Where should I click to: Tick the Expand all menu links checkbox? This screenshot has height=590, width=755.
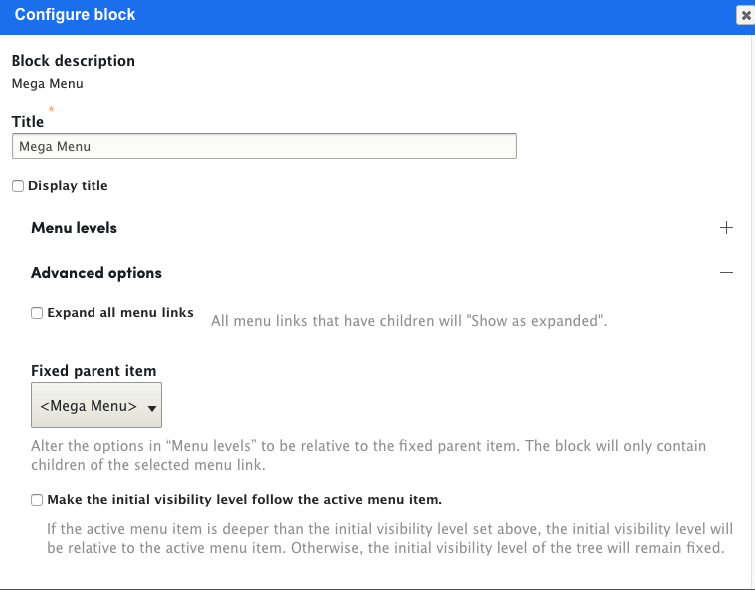(37, 313)
